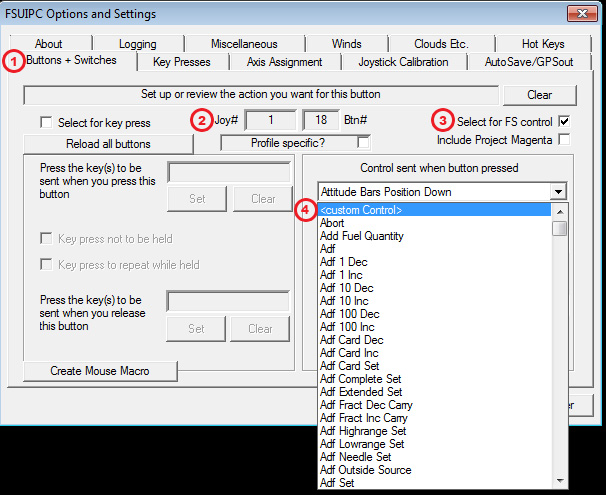
Task: Click Clear under the release-key field
Action: click(260, 329)
